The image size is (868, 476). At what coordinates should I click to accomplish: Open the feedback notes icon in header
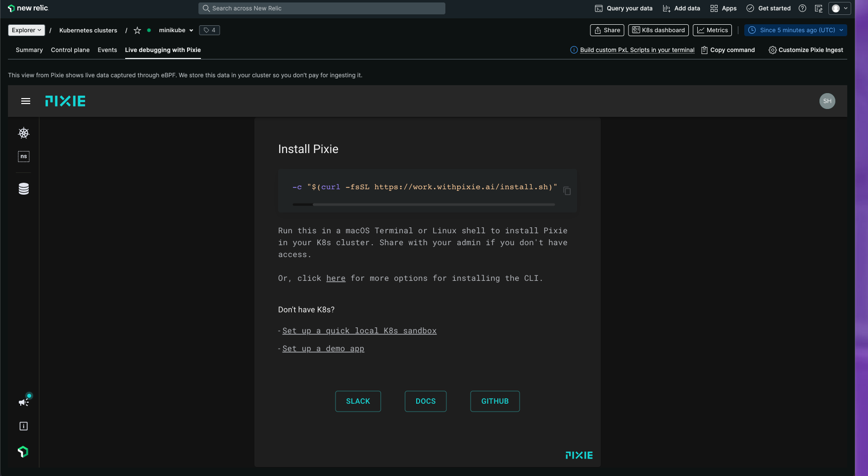click(x=819, y=8)
